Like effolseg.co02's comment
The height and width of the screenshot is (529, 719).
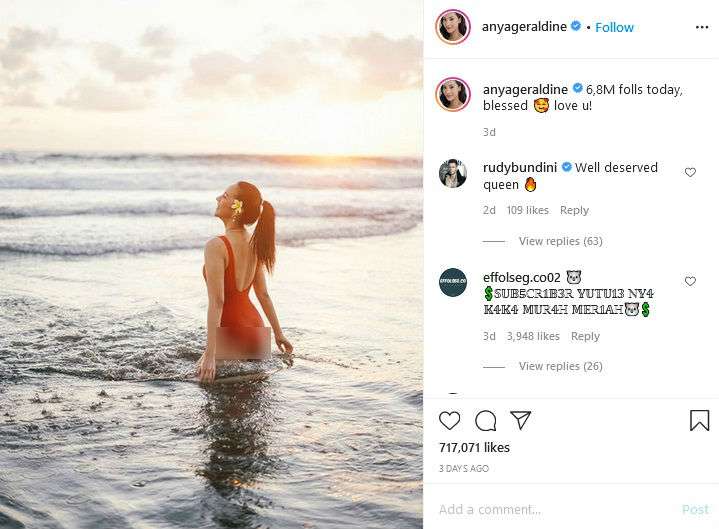(x=690, y=282)
